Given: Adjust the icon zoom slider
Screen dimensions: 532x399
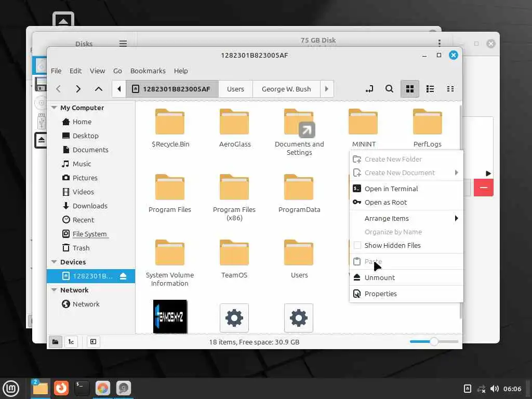Looking at the screenshot, I should click(434, 342).
